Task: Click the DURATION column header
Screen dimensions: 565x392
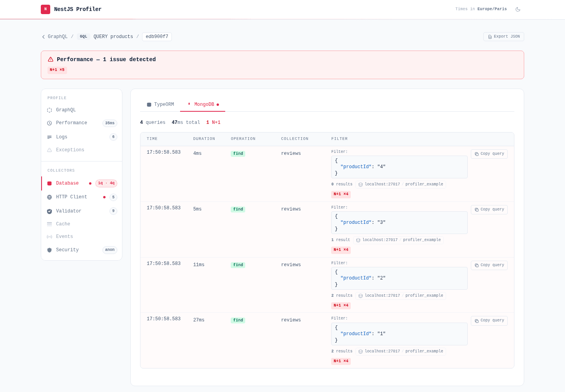Action: click(204, 139)
